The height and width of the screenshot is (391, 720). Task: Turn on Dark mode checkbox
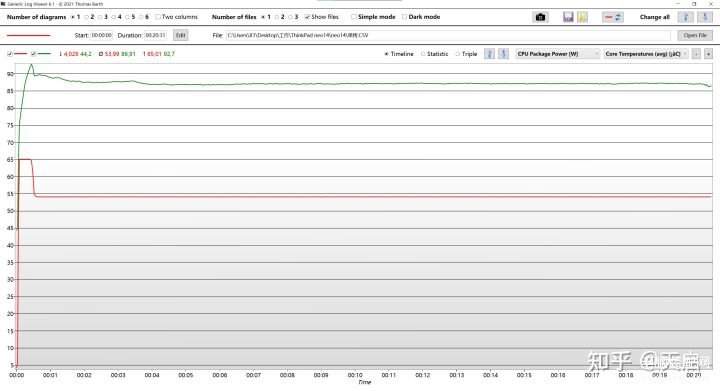point(404,17)
